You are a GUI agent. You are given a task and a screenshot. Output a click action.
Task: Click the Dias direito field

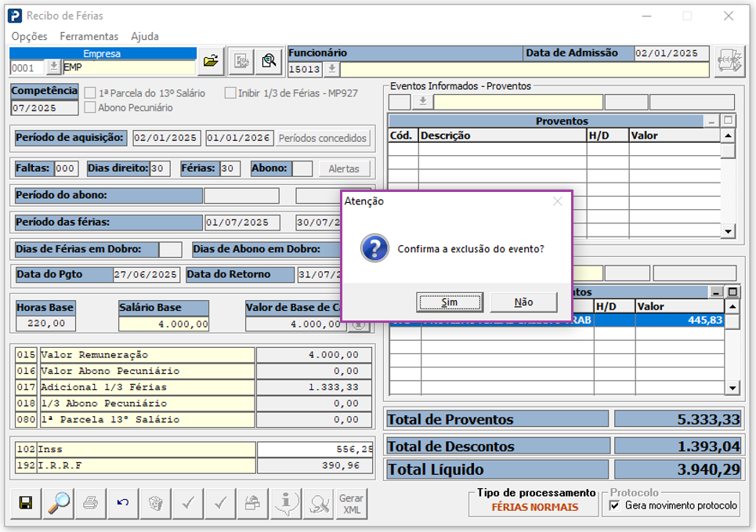160,168
